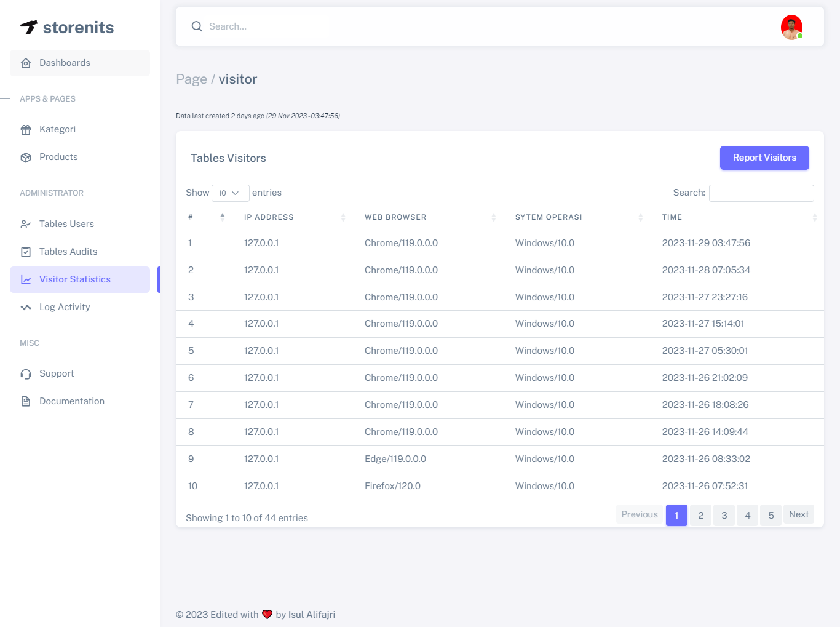Open the show entries count dropdown
840x627 pixels.
pos(230,193)
